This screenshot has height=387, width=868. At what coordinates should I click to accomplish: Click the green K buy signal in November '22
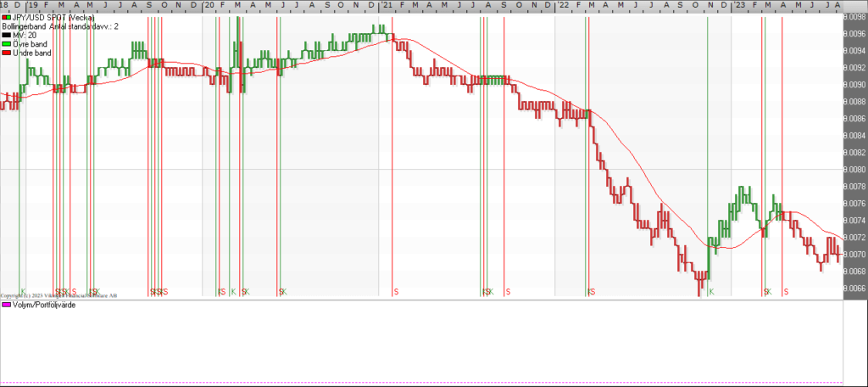(x=711, y=292)
